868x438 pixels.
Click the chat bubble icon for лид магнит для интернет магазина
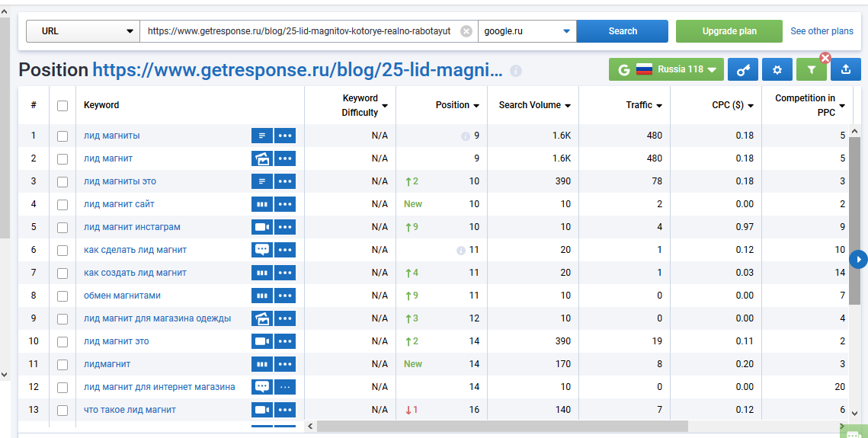[x=262, y=387]
